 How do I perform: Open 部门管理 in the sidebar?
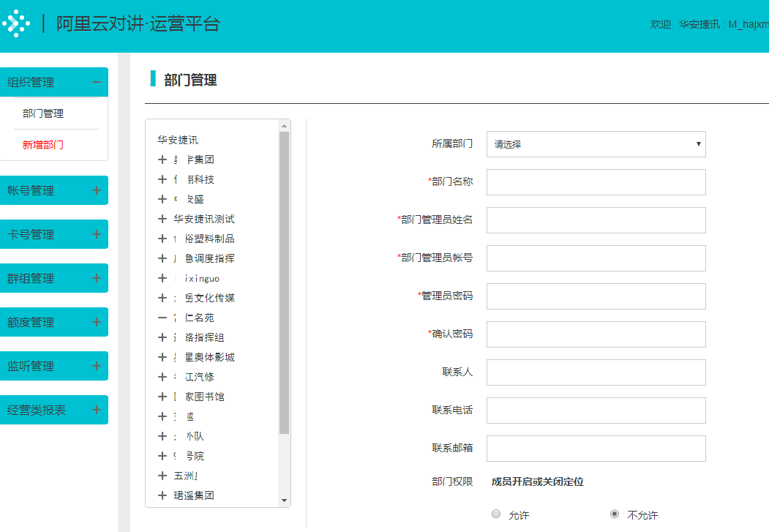pyautogui.click(x=43, y=113)
